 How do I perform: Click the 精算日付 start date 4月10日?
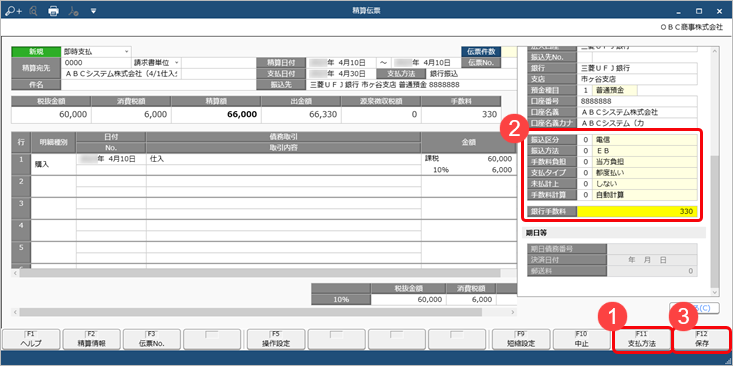pos(342,62)
